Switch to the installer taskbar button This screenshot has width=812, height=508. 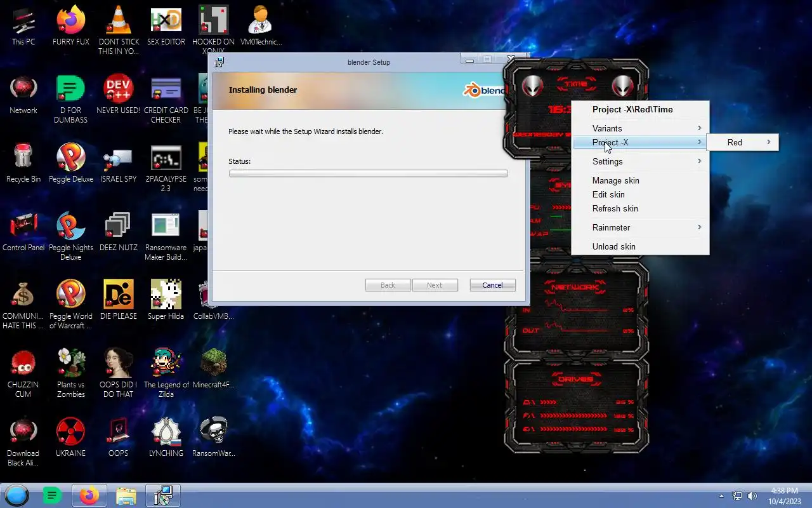(163, 495)
